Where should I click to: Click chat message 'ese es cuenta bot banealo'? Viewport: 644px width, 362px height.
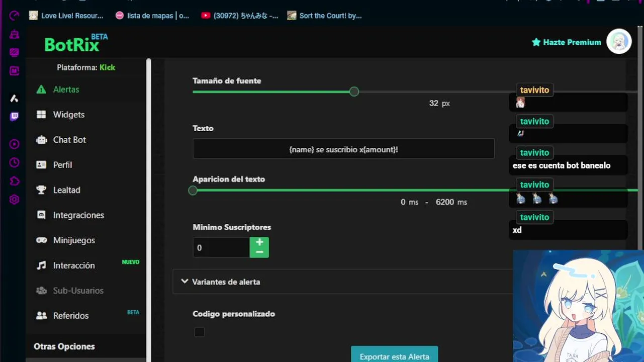coord(562,165)
